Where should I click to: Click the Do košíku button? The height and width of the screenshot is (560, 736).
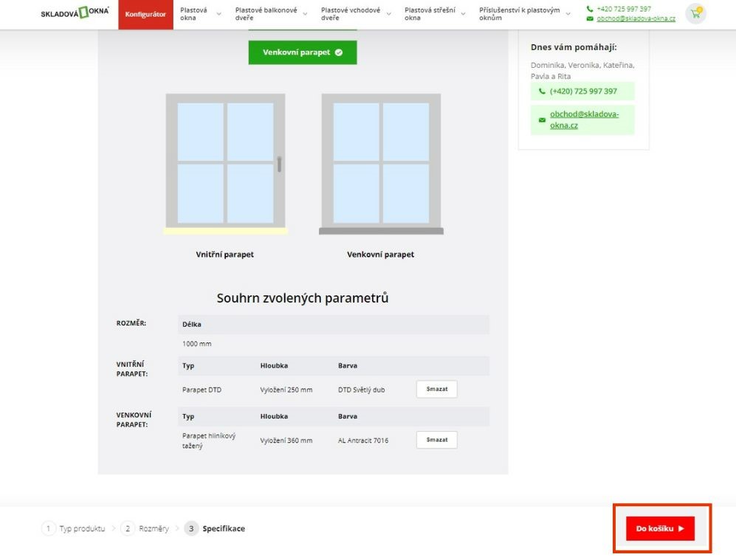click(660, 528)
